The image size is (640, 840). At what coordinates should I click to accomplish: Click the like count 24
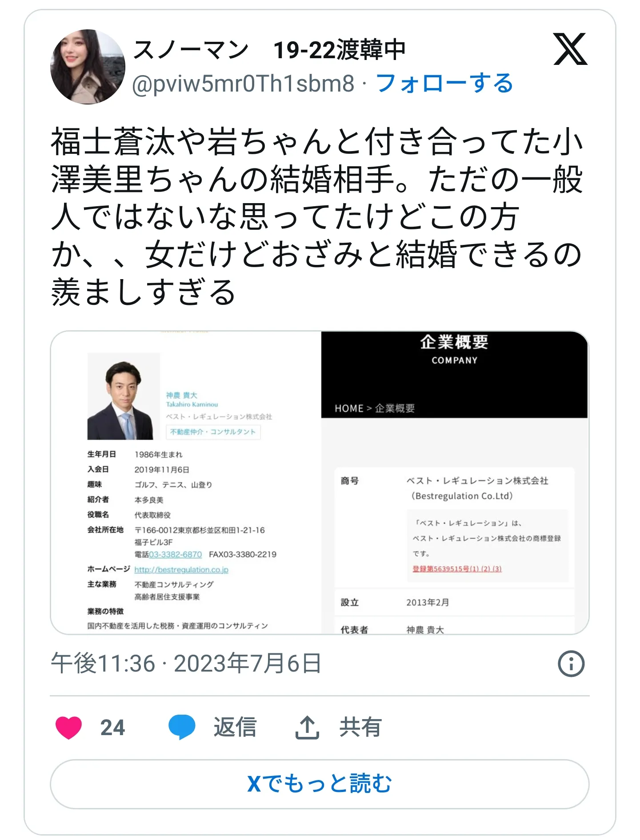point(112,728)
